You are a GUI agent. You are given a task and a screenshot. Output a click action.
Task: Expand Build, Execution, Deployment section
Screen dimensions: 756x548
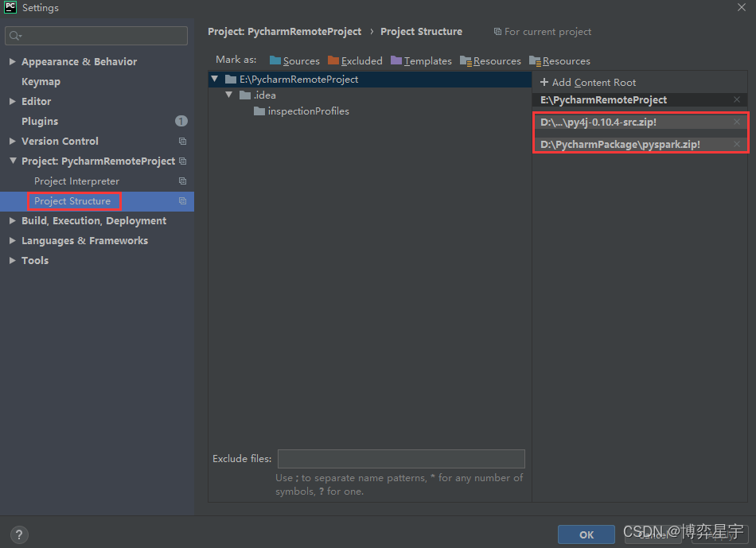pyautogui.click(x=13, y=221)
